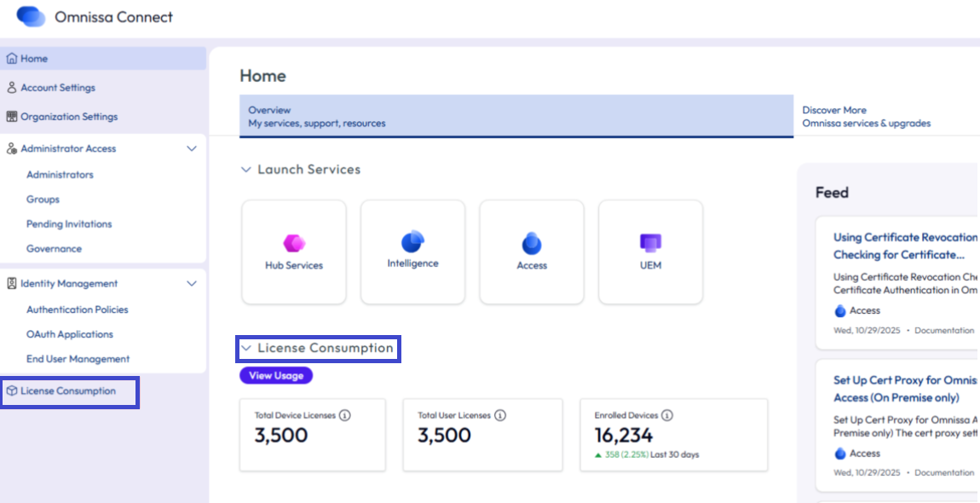Click the License Consumption cube icon
Viewport: 980px width, 503px height.
11,391
